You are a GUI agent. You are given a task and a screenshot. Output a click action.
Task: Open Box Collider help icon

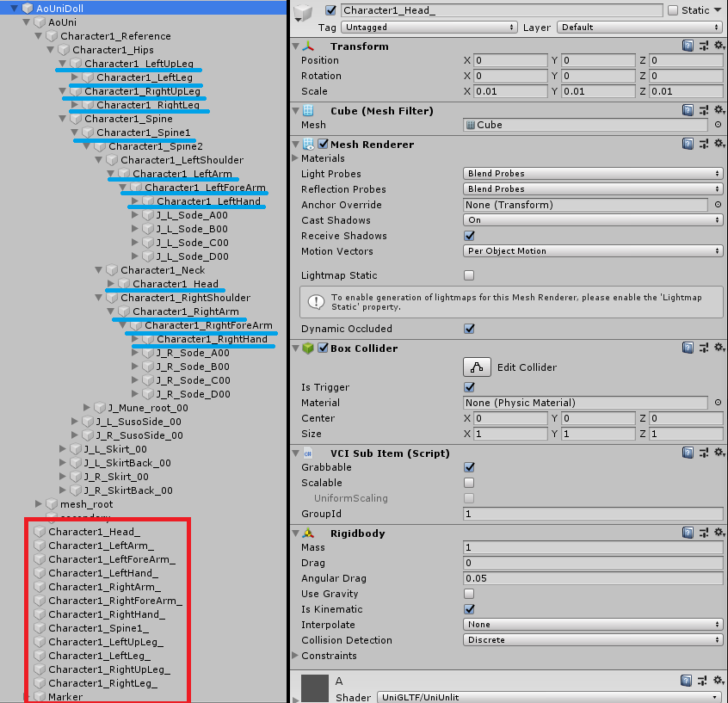point(688,348)
